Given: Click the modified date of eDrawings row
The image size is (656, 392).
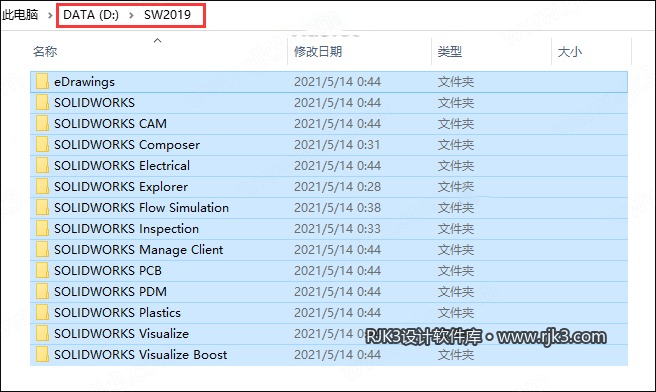Looking at the screenshot, I should (x=337, y=82).
